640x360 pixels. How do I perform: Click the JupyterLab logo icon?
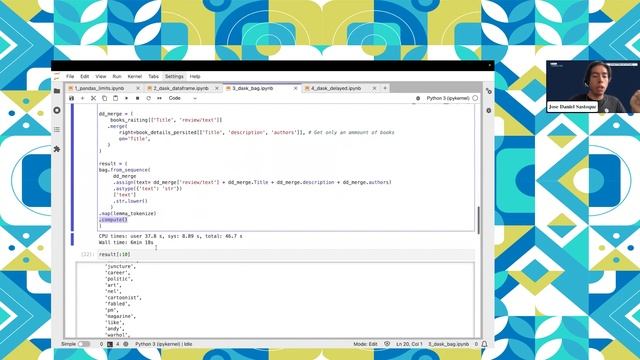(x=57, y=76)
